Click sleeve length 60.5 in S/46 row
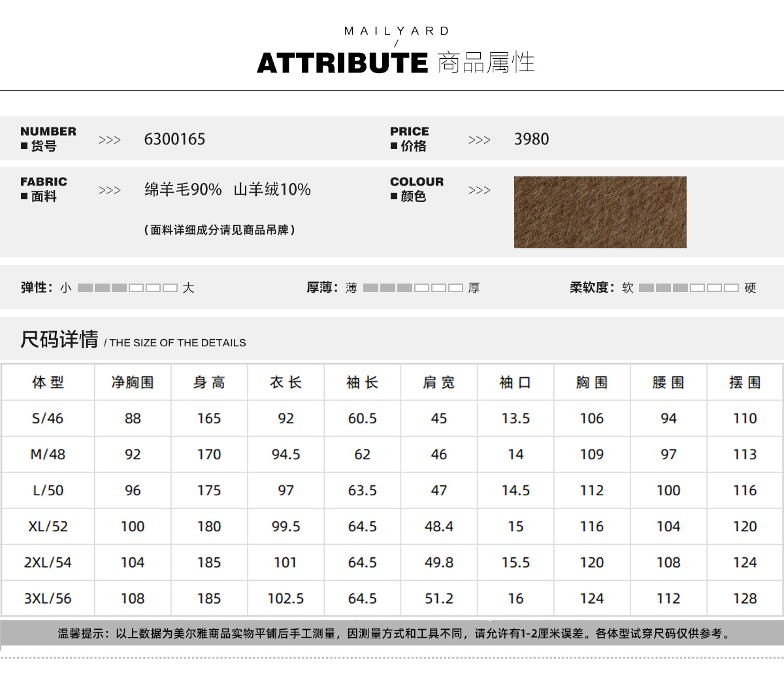784x686 pixels. pos(362,418)
